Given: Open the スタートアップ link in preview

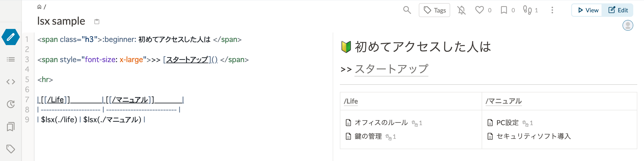Looking at the screenshot, I should pos(391,69).
